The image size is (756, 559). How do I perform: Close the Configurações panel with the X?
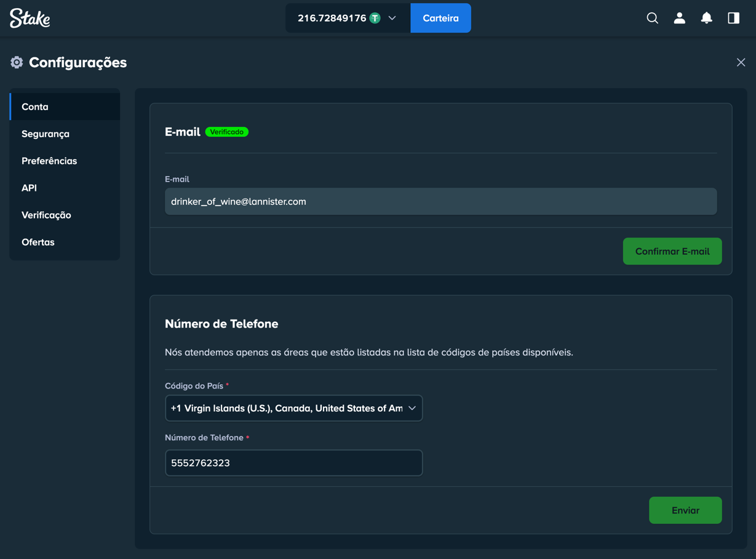pos(741,62)
